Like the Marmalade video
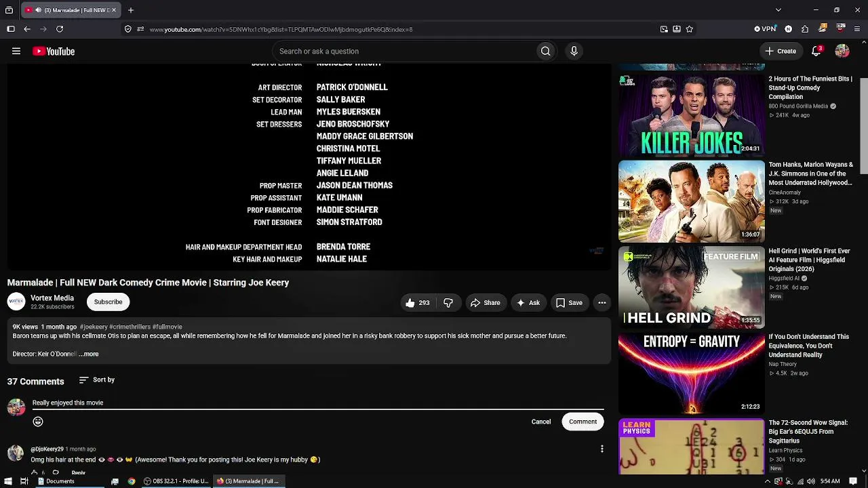Viewport: 868px width, 488px height. 418,303
